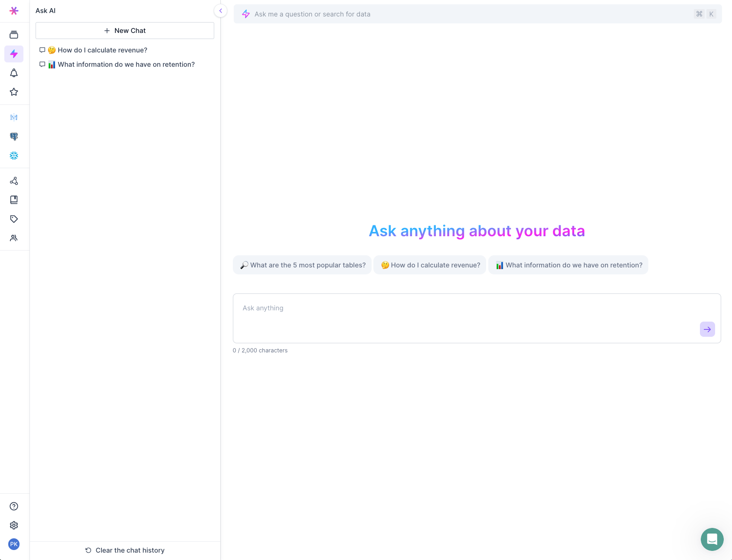Open the glossary book icon
This screenshot has width=732, height=560.
14,200
